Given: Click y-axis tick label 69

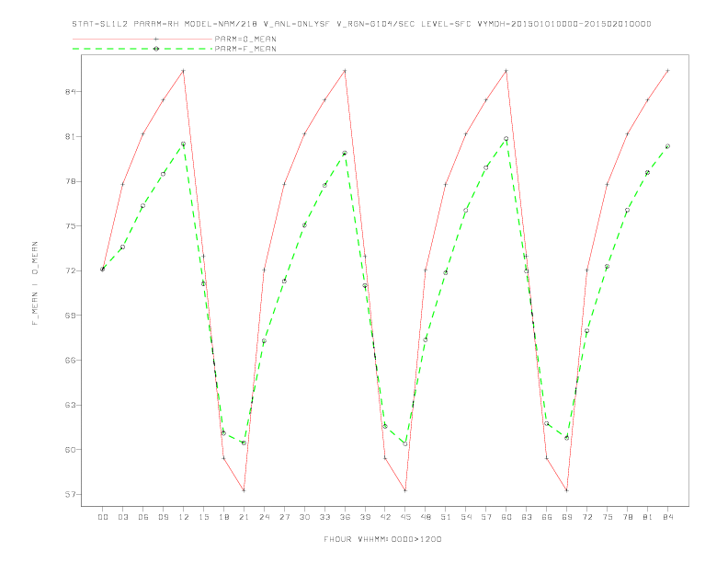Looking at the screenshot, I should pyautogui.click(x=71, y=316).
